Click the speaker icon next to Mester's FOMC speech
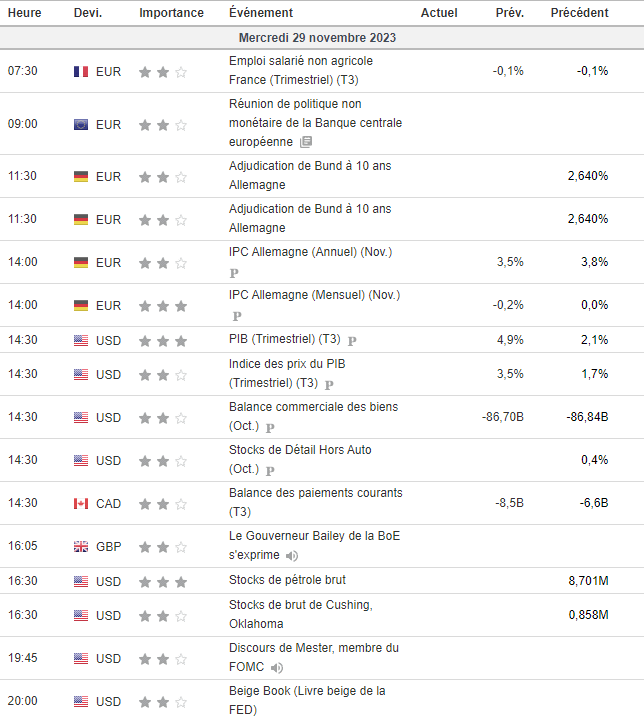 click(x=277, y=668)
